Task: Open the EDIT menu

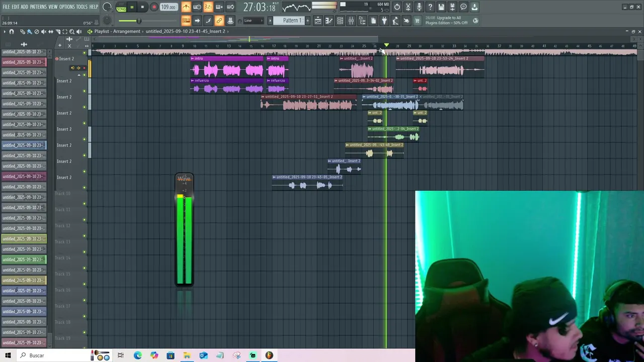Action: [16, 7]
